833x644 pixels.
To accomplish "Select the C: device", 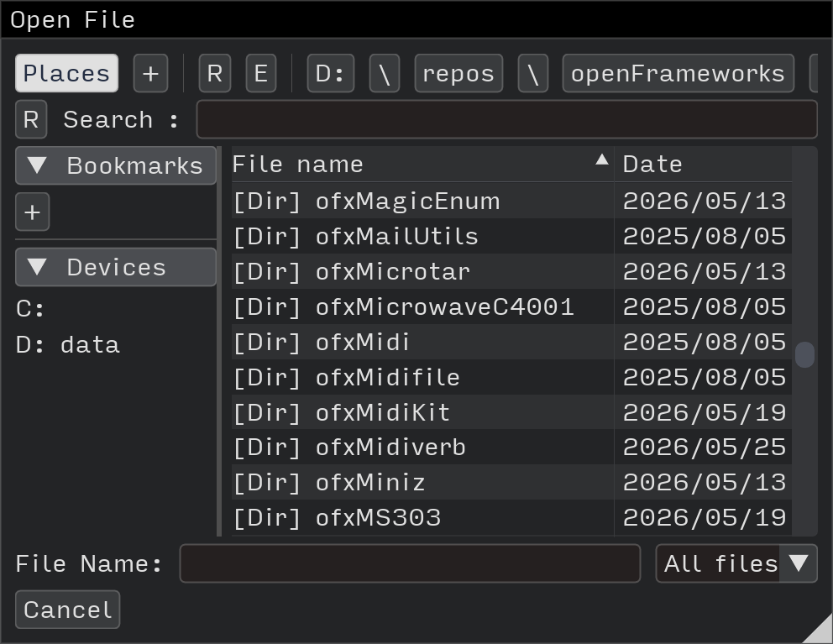I will pos(30,309).
